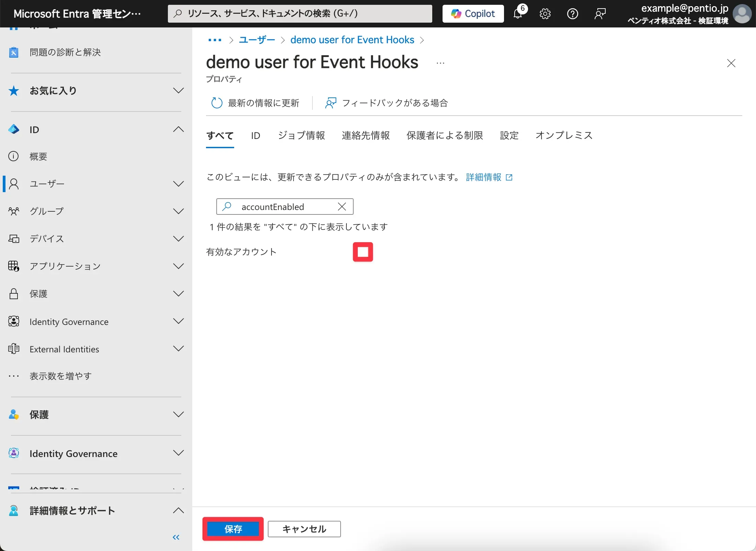This screenshot has width=756, height=551.
Task: Switch to the オンプレミス tab
Action: tap(564, 135)
